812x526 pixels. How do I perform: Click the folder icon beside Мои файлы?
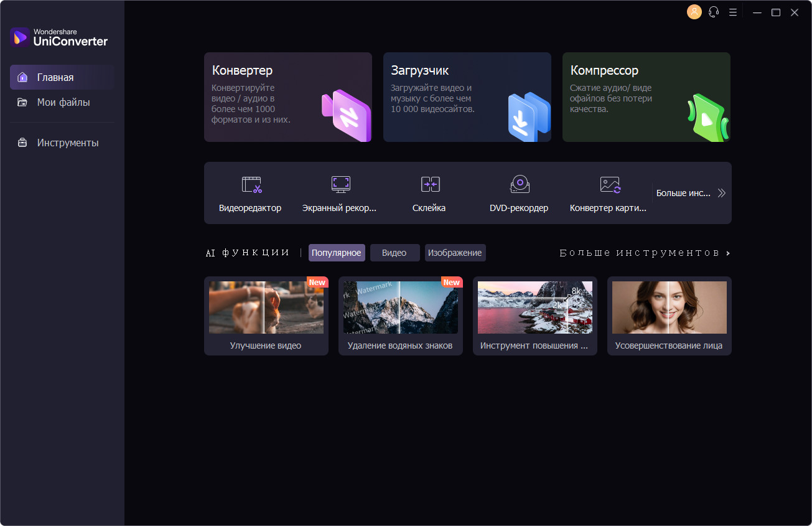[22, 102]
